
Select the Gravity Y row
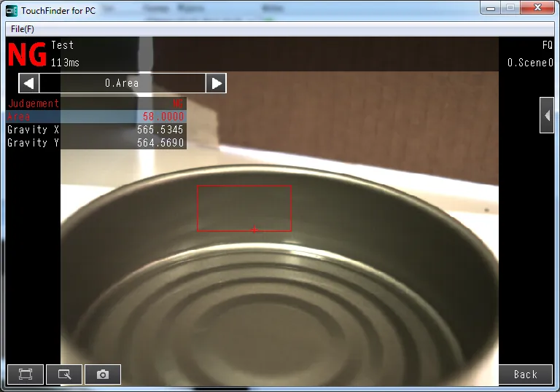[96, 143]
